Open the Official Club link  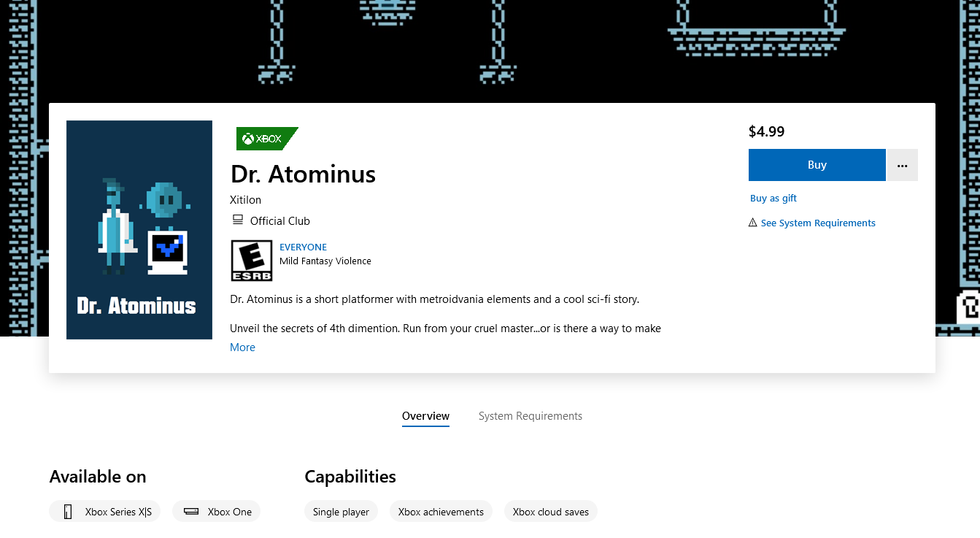(279, 221)
